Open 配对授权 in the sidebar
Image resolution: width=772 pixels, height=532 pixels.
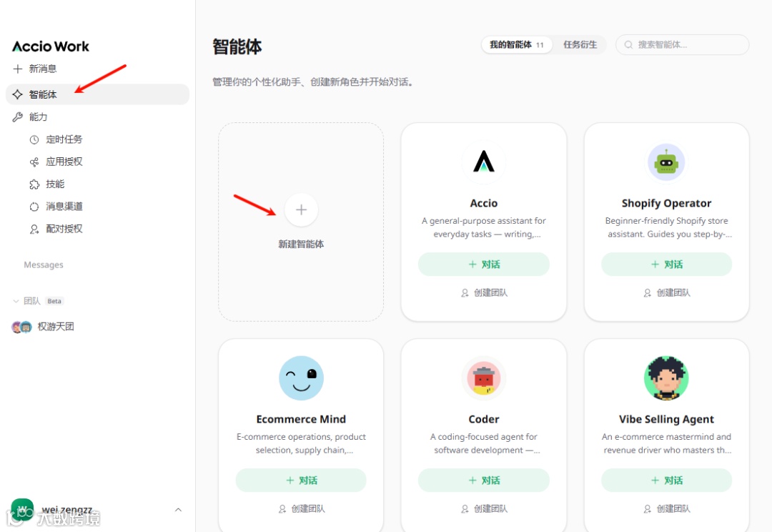[x=64, y=229]
